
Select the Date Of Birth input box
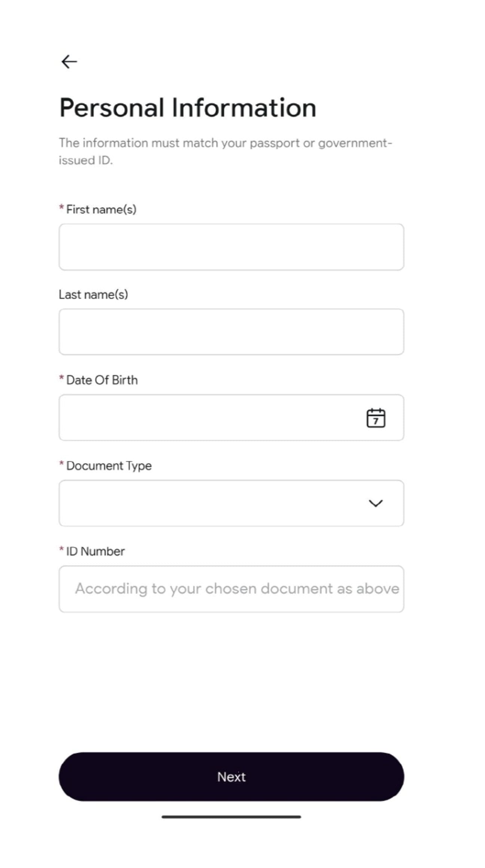(210, 418)
